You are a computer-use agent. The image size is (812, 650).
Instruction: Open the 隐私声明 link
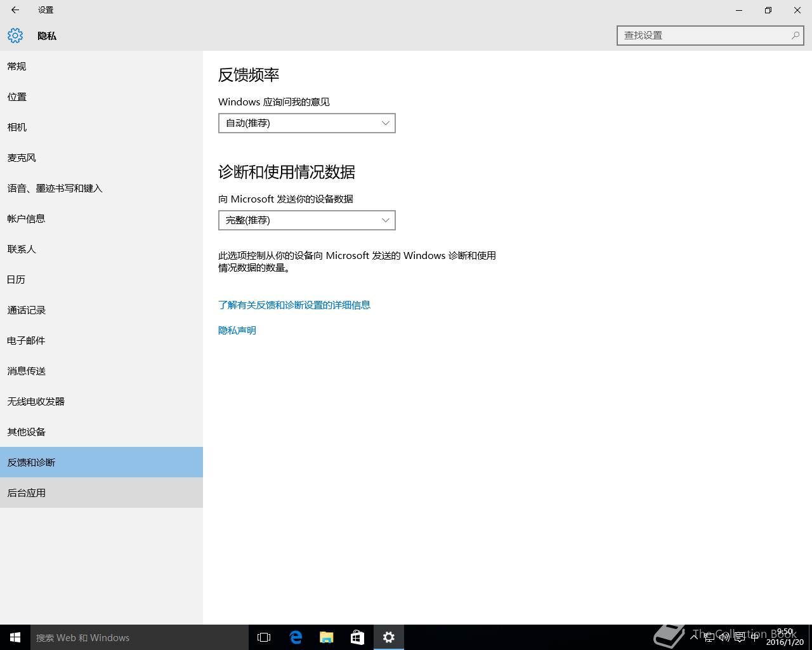[237, 331]
